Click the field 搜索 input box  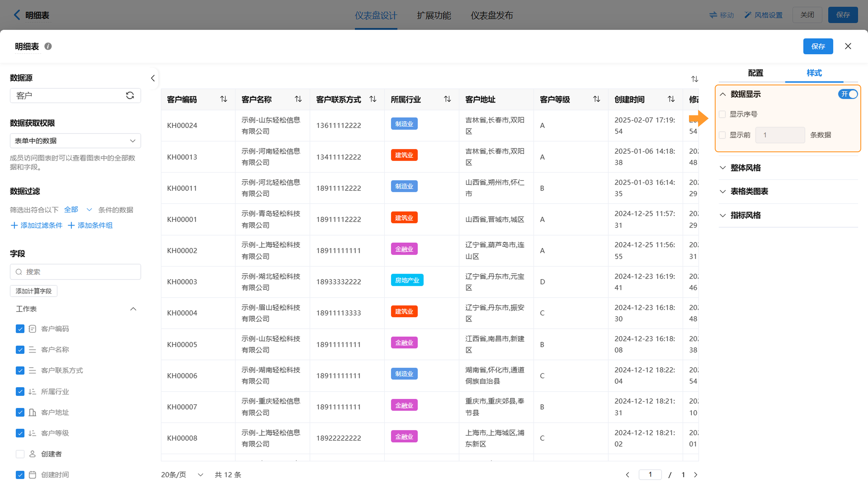(75, 271)
